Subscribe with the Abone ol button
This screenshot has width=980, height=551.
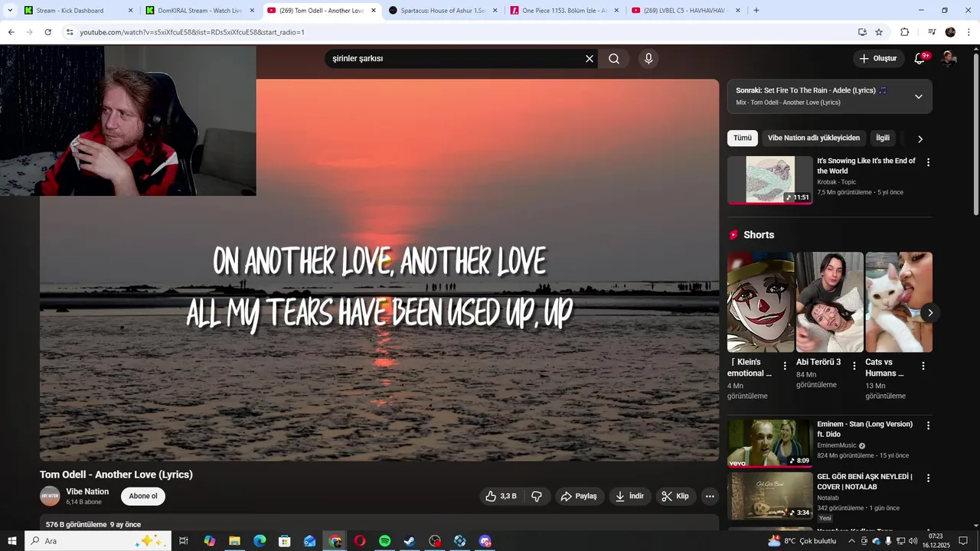pyautogui.click(x=143, y=496)
